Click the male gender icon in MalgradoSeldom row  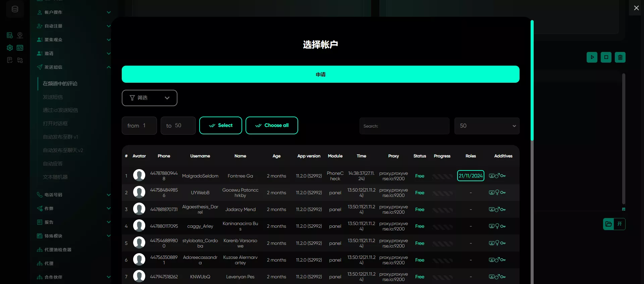point(497,176)
